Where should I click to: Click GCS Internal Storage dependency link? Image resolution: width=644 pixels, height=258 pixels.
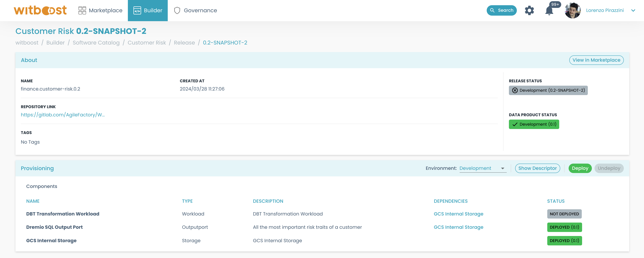tap(458, 214)
